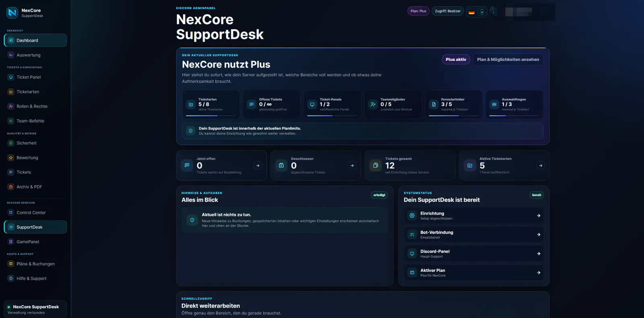644x318 pixels.
Task: Click the Plan: Plus badge
Action: [418, 11]
